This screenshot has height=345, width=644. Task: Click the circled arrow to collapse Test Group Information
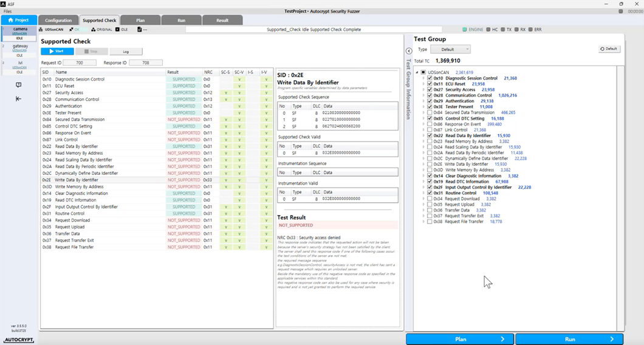pyautogui.click(x=409, y=51)
